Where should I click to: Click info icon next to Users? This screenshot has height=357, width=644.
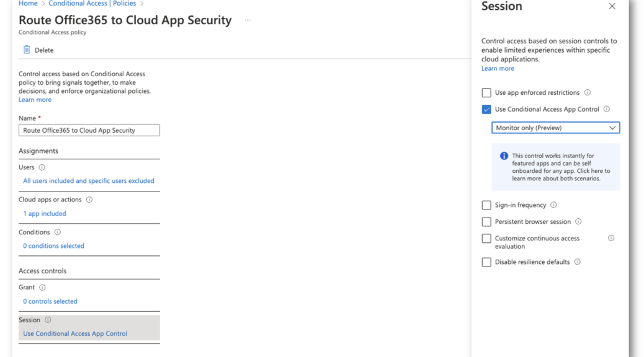point(42,167)
